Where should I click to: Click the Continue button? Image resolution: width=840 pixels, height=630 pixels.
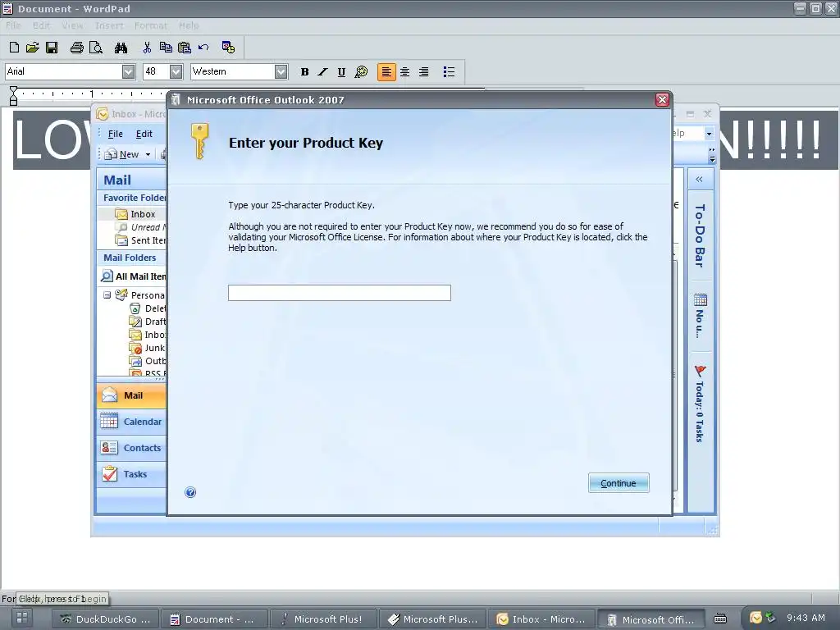point(619,482)
